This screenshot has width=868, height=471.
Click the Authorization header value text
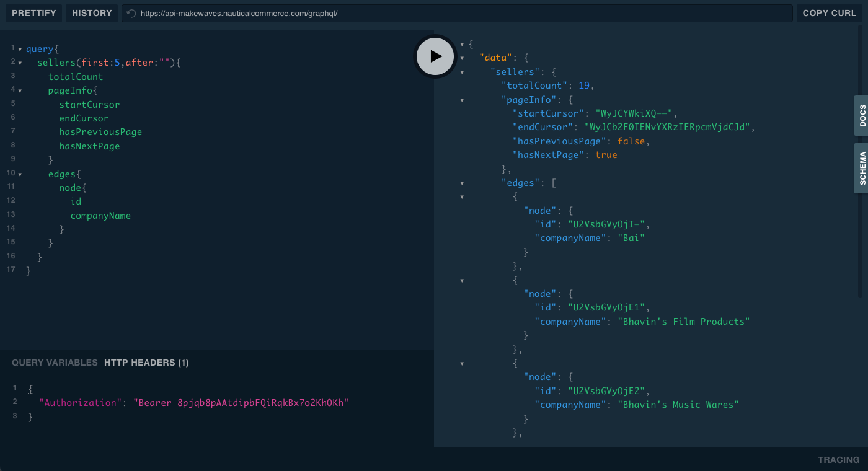[x=241, y=403]
